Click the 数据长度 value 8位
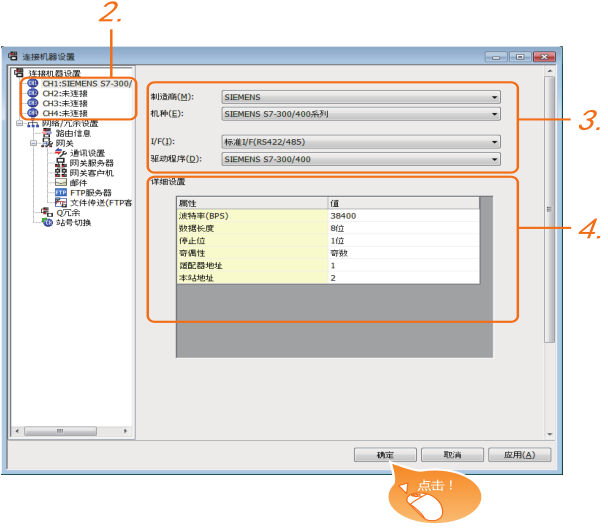Screen dimensions: 608x532 pyautogui.click(x=403, y=228)
